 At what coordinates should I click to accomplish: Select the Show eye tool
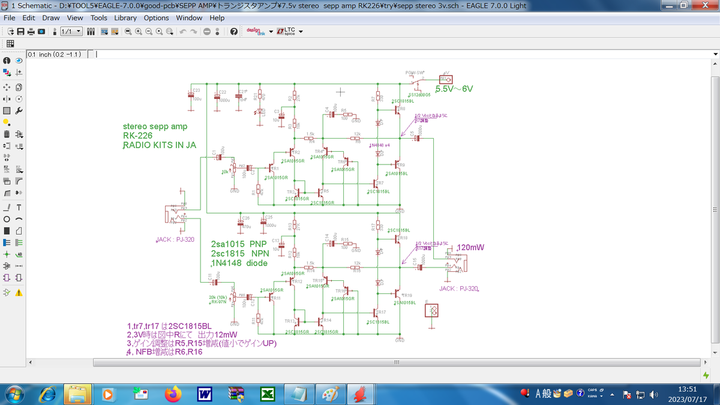(x=21, y=62)
